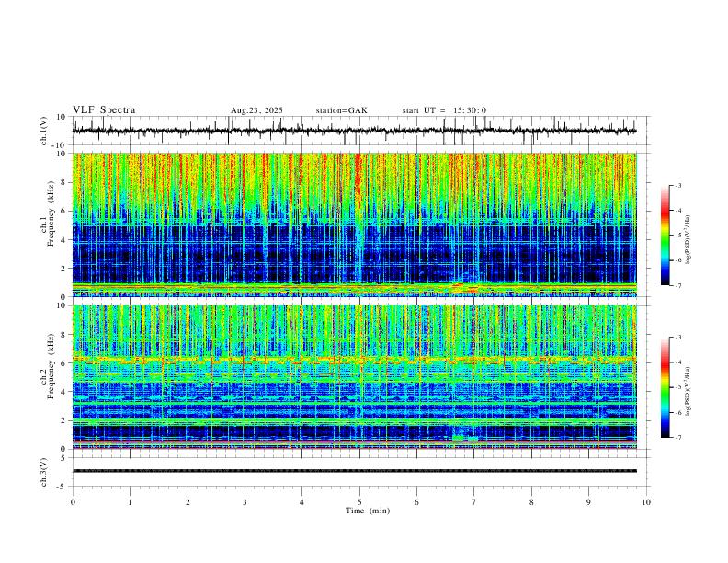This screenshot has width=728, height=563.
Task: Click tick label 10 on the time axis
Action: [x=646, y=502]
